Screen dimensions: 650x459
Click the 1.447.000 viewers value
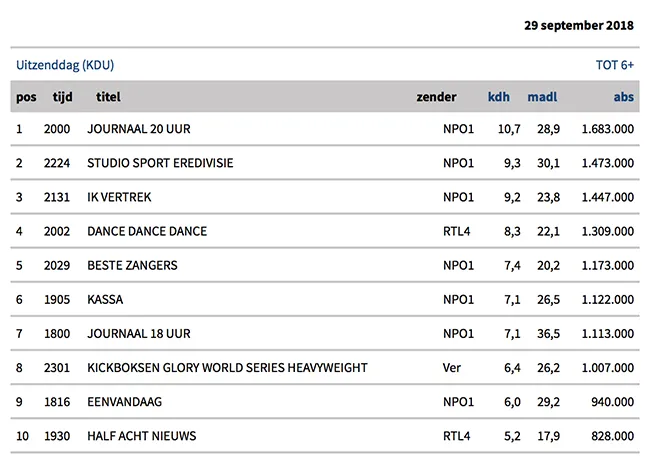click(608, 197)
